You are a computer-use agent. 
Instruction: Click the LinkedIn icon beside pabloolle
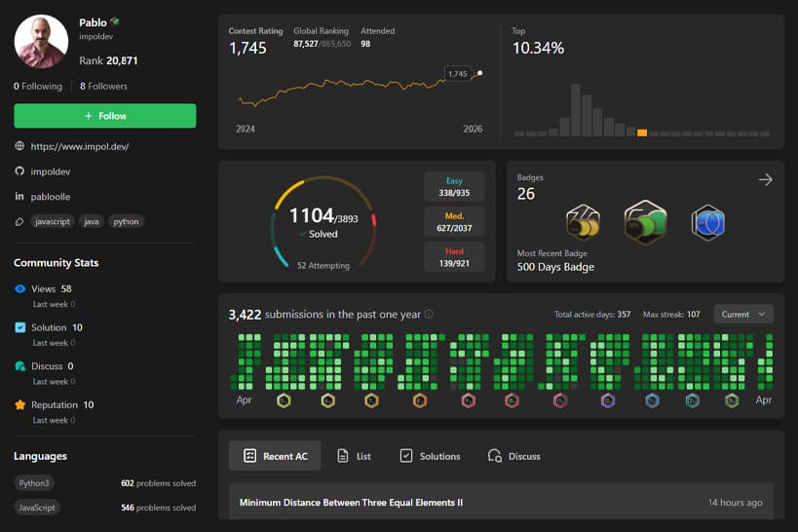(19, 196)
